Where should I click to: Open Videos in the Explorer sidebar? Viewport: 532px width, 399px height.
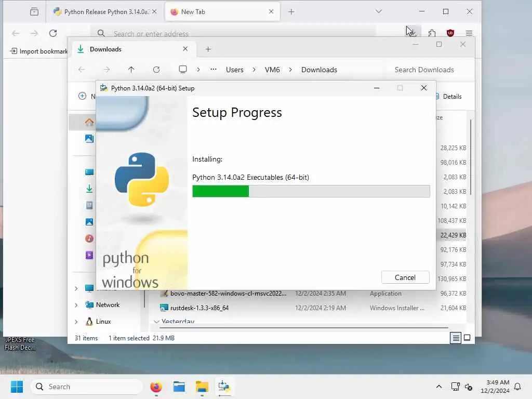coord(89,255)
